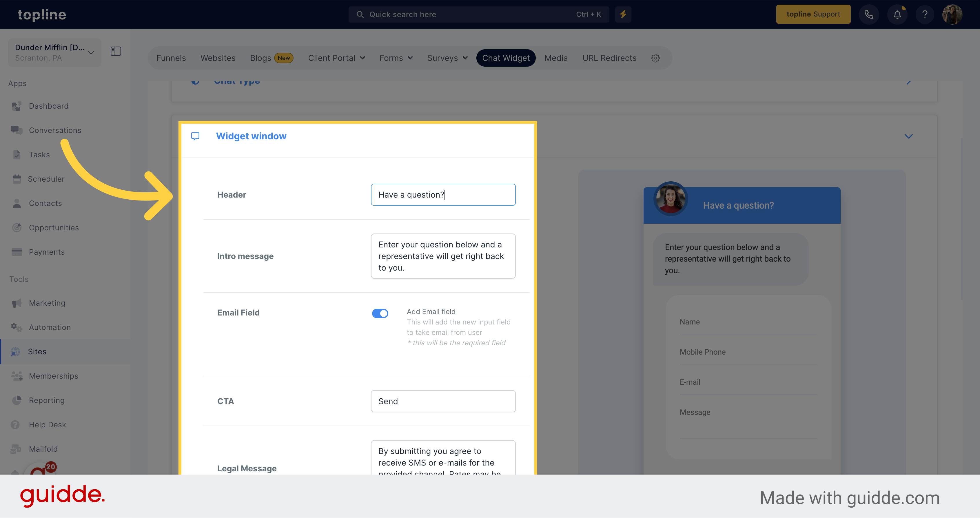Click the CTA text input field

[443, 401]
